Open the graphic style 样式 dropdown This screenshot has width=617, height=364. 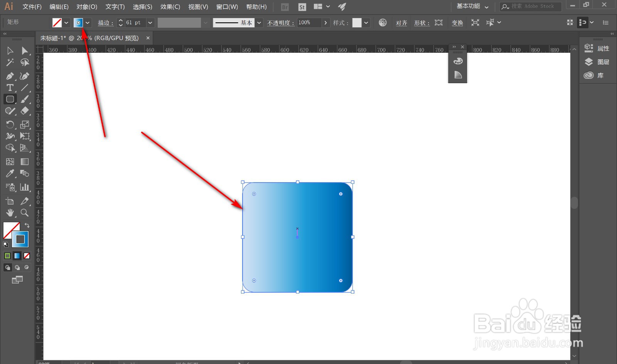pos(366,23)
